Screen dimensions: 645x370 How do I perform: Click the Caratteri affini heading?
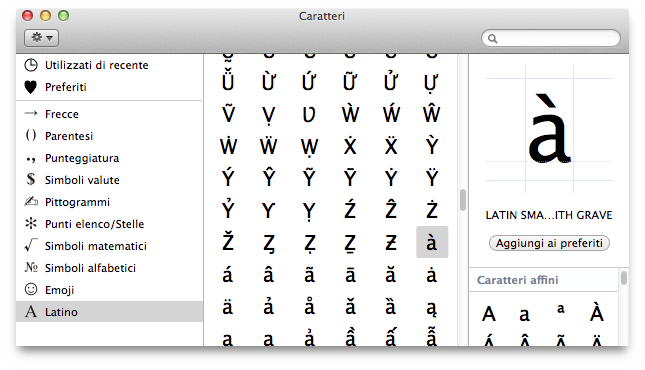click(x=517, y=280)
